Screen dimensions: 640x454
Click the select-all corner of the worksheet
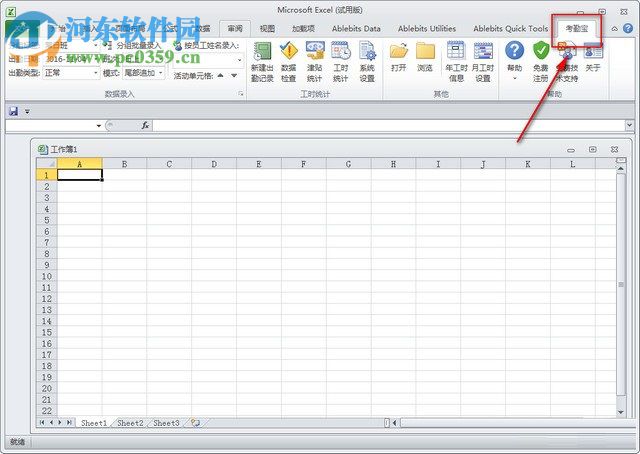click(47, 164)
